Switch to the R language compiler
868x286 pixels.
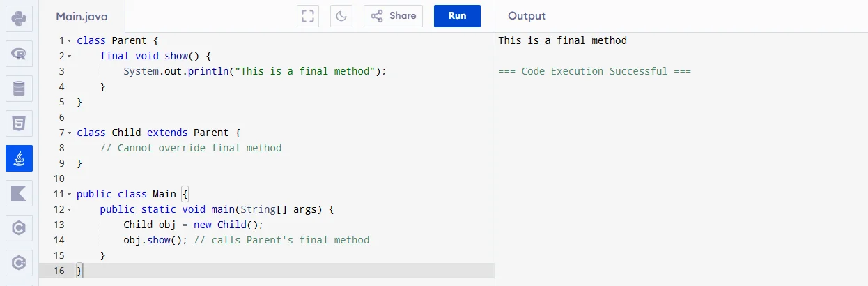pos(19,53)
